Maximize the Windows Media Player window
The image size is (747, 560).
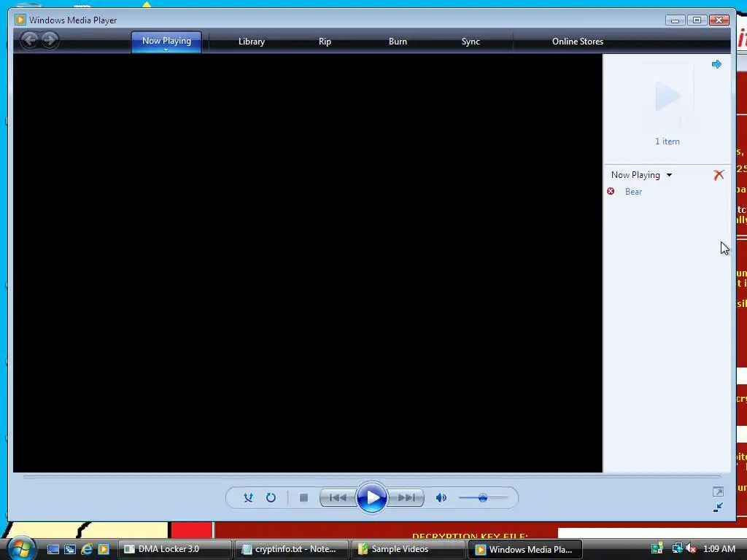click(697, 20)
